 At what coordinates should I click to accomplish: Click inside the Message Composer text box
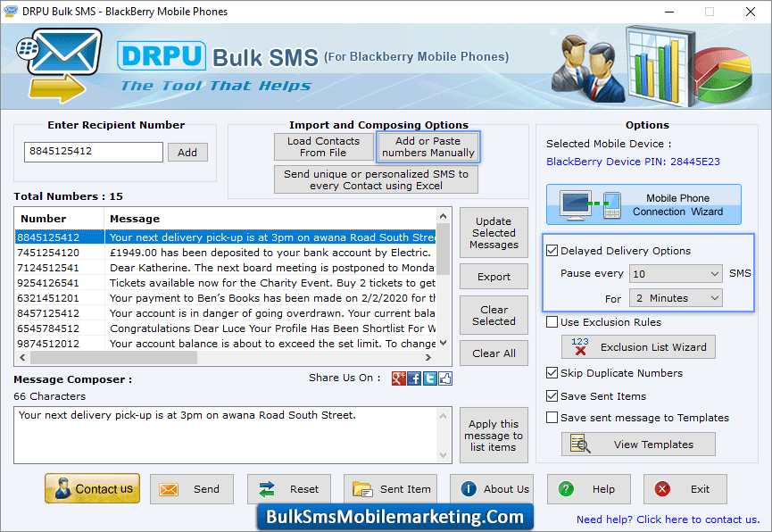coord(226,435)
